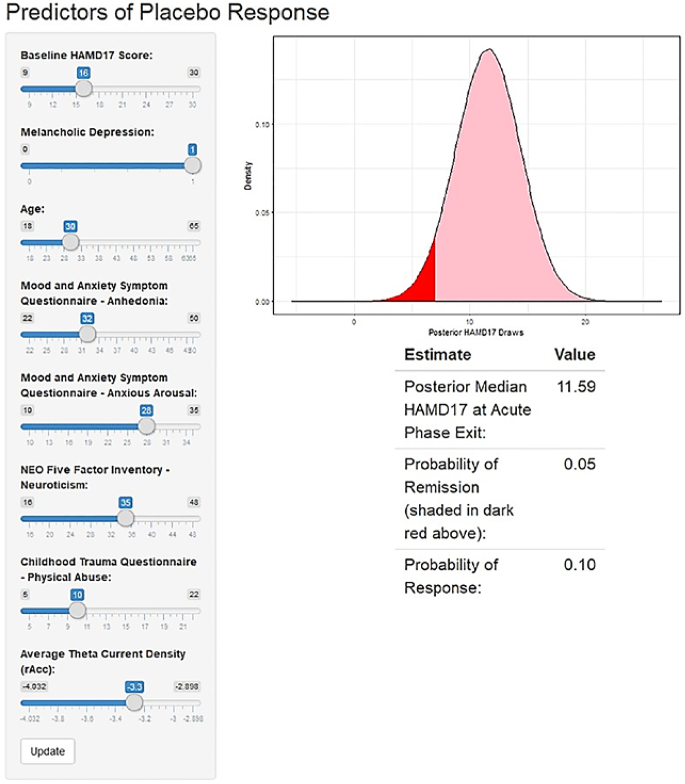Click the Anhedonia slider handle

coord(87,334)
